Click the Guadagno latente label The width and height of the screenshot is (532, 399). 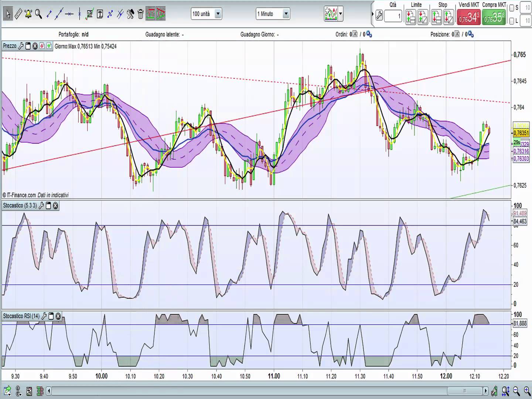[163, 34]
